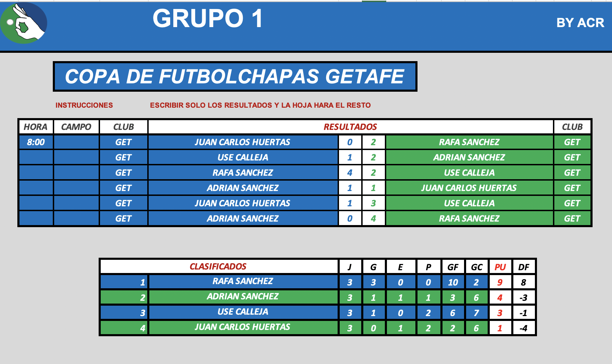Select the CLASIFICADOS header cell

tap(219, 266)
